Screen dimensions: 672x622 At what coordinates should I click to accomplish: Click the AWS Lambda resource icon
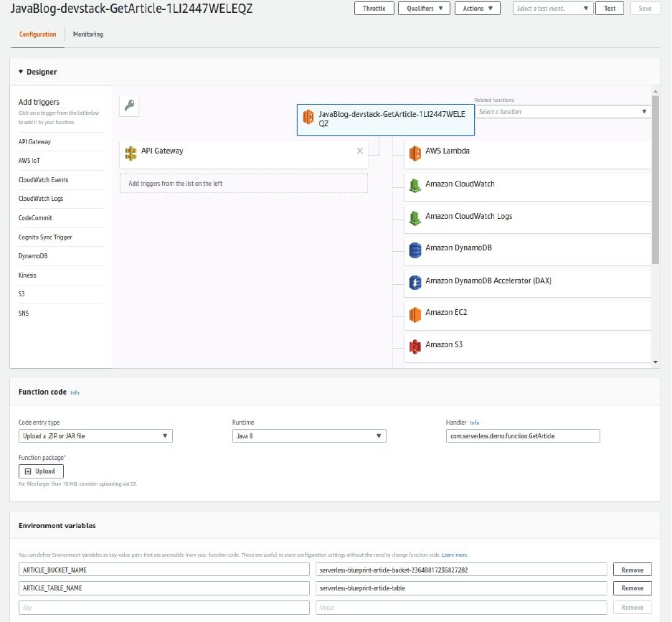tap(415, 153)
